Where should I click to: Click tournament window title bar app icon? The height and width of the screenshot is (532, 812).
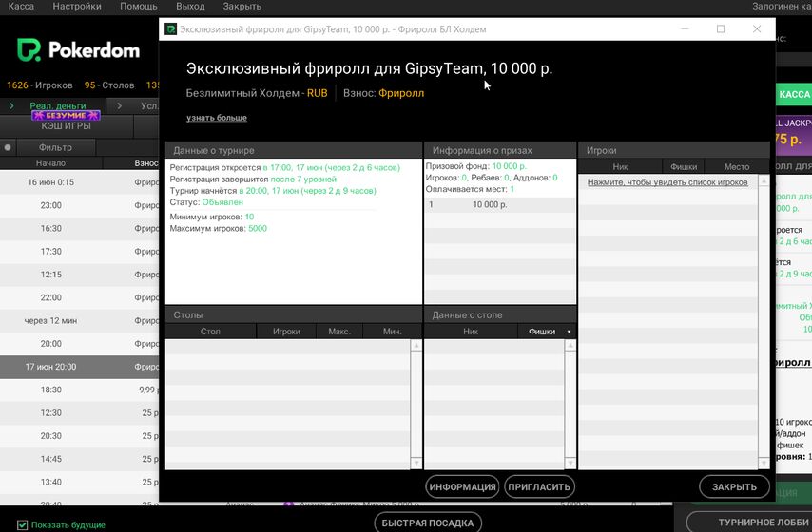click(x=170, y=29)
